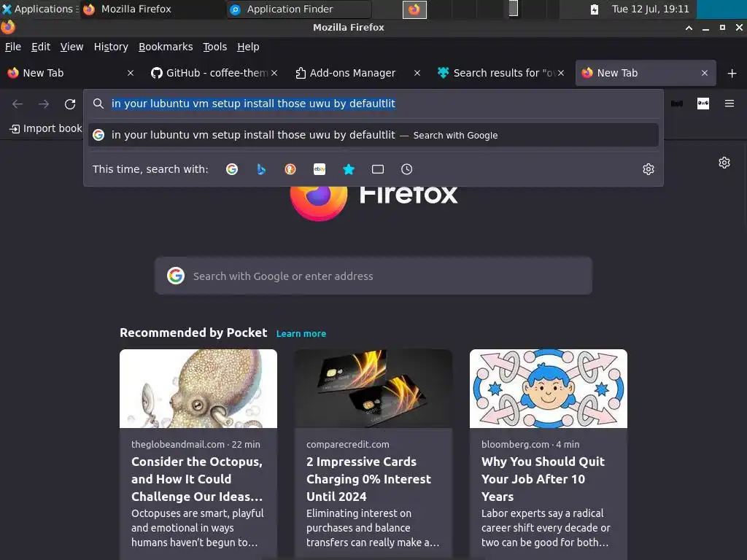The width and height of the screenshot is (747, 560).
Task: Open a new tab with plus button
Action: (732, 74)
